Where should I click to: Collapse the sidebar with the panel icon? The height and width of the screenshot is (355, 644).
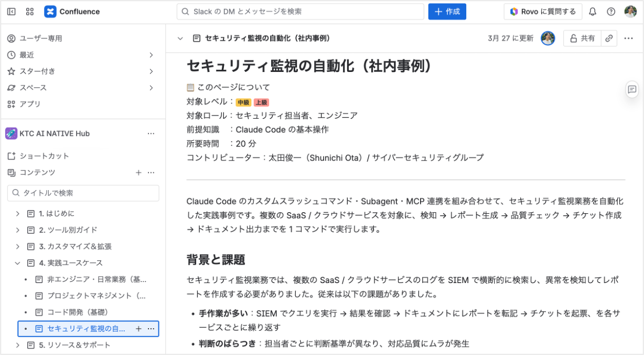click(x=12, y=12)
